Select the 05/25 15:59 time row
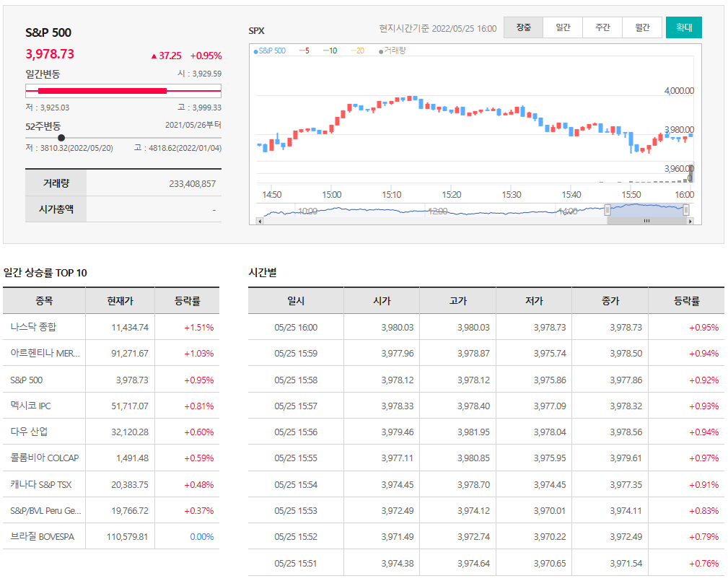 (x=486, y=353)
